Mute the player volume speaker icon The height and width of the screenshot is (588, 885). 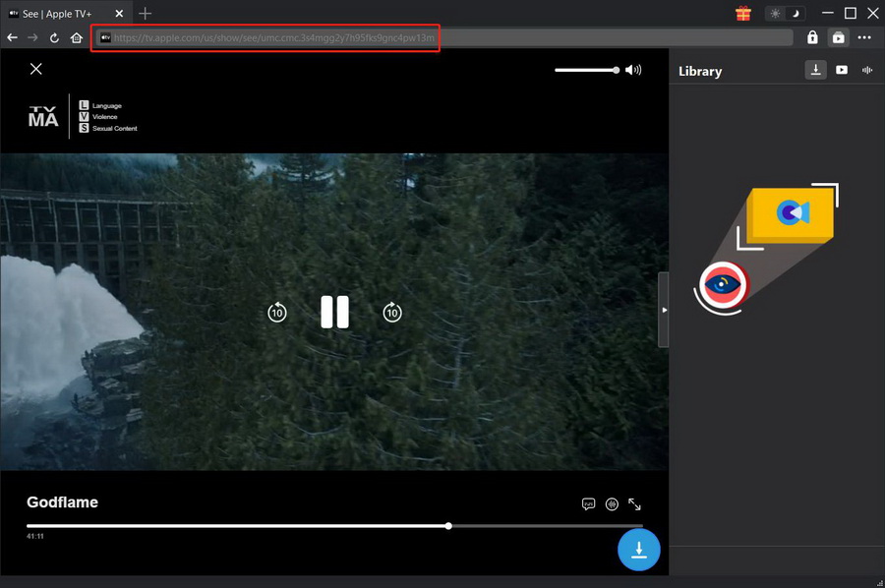click(633, 70)
